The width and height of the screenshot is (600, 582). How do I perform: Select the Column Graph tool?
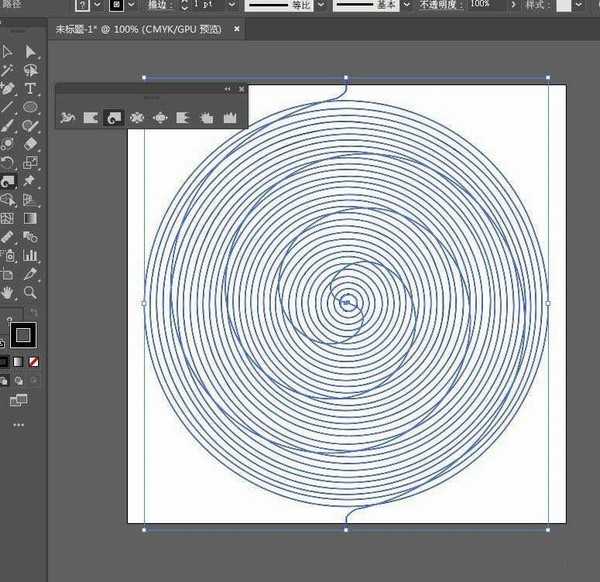point(31,255)
